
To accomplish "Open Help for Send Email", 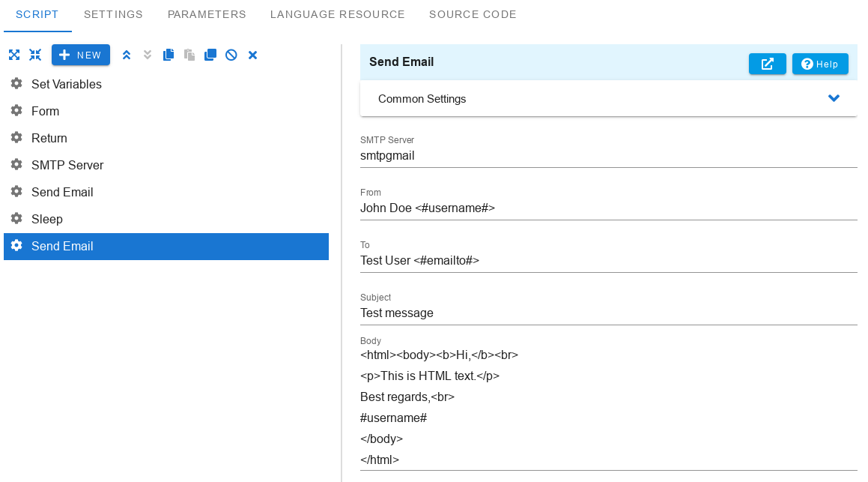I will [x=820, y=64].
